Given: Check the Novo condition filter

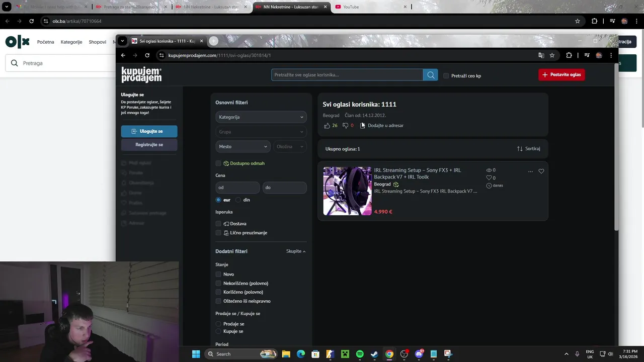Looking at the screenshot, I should pyautogui.click(x=218, y=275).
